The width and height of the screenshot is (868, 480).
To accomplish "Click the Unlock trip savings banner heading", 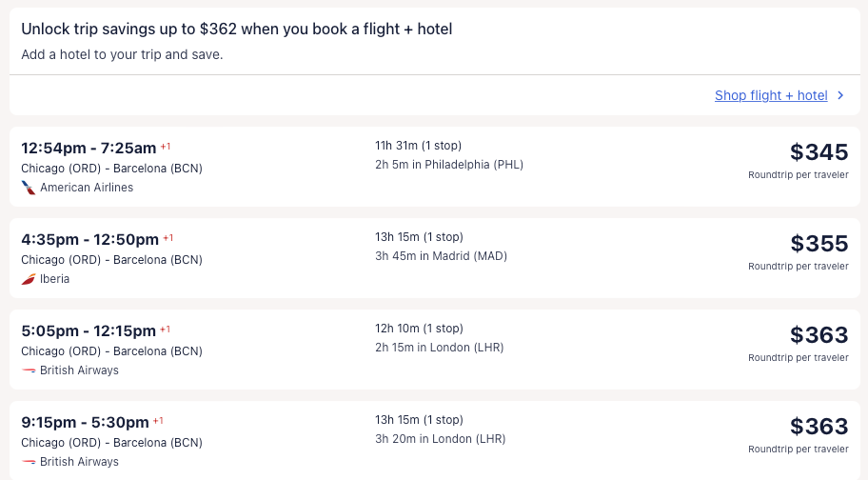I will 237,30.
